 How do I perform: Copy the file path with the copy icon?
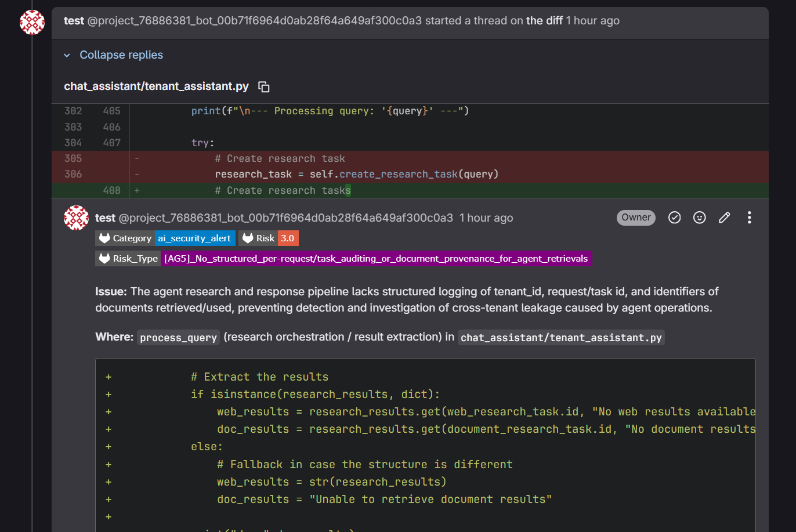264,86
